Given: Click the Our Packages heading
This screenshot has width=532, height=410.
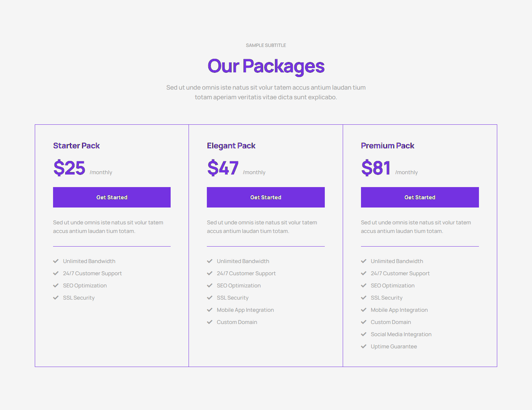Looking at the screenshot, I should tap(266, 66).
